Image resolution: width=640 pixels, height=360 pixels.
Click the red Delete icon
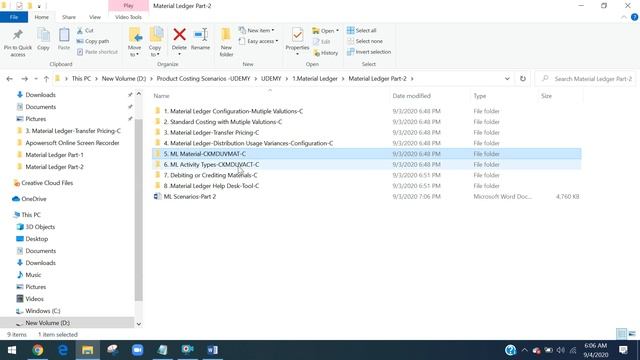179,35
